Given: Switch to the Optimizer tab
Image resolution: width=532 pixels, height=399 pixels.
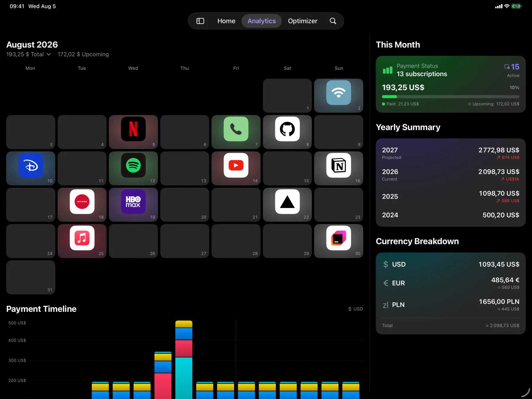Looking at the screenshot, I should (x=303, y=21).
